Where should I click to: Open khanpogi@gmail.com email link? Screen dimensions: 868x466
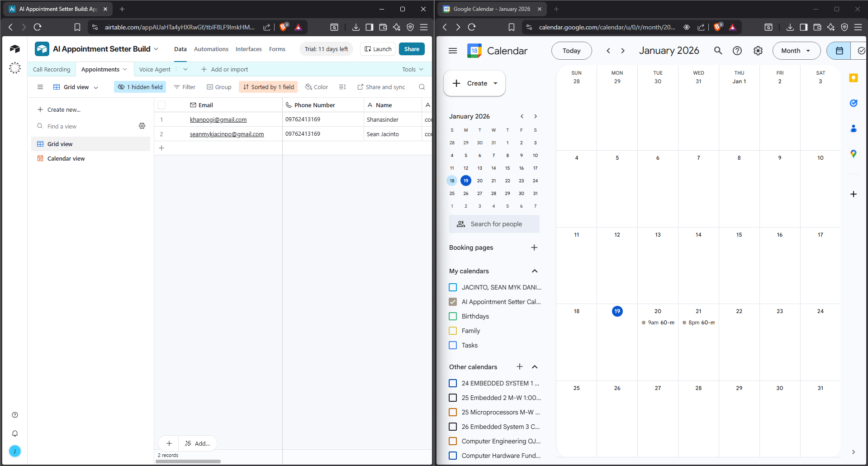click(218, 119)
